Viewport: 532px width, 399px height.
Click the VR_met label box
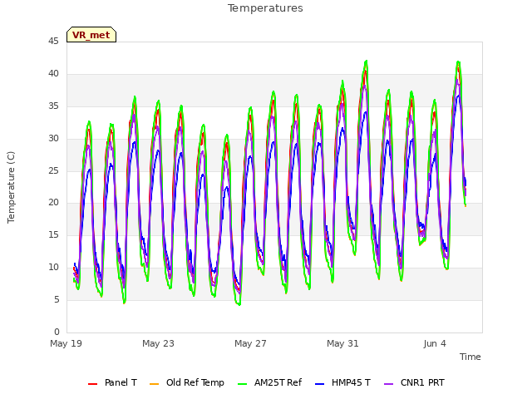pos(91,35)
